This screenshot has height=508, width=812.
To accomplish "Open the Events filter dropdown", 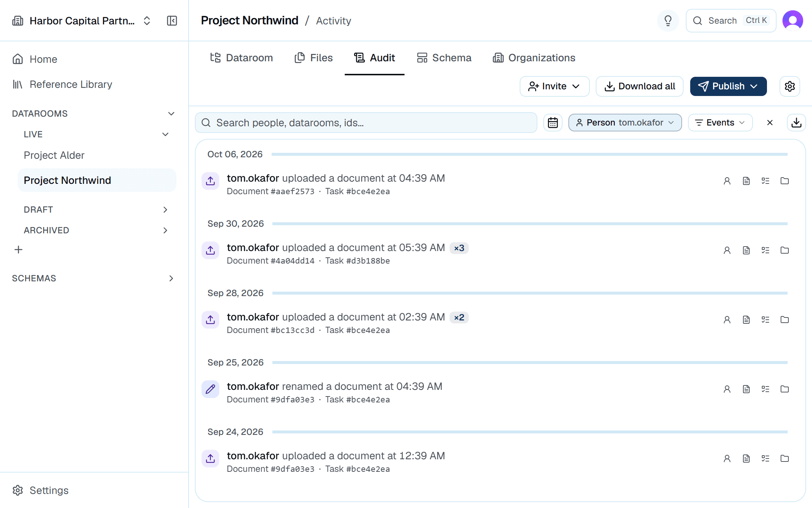I will tap(720, 123).
